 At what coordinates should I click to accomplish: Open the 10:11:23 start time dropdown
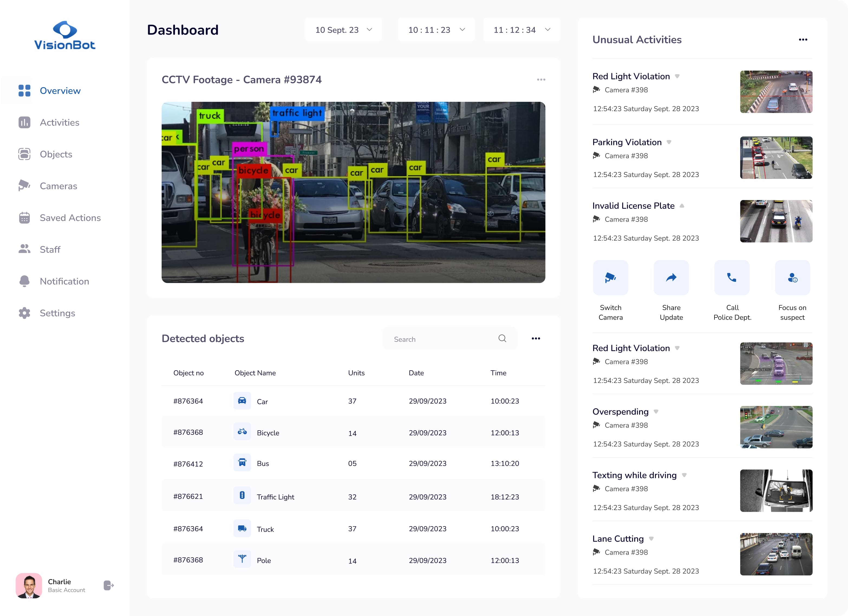[436, 30]
